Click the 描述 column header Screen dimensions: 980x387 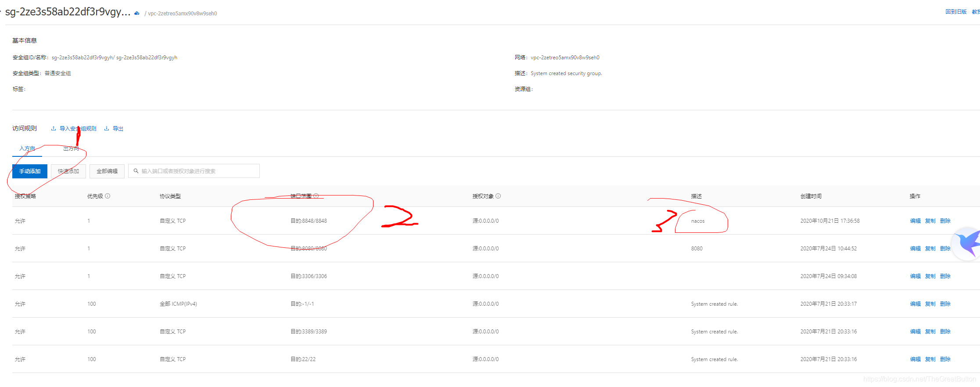[x=696, y=196]
